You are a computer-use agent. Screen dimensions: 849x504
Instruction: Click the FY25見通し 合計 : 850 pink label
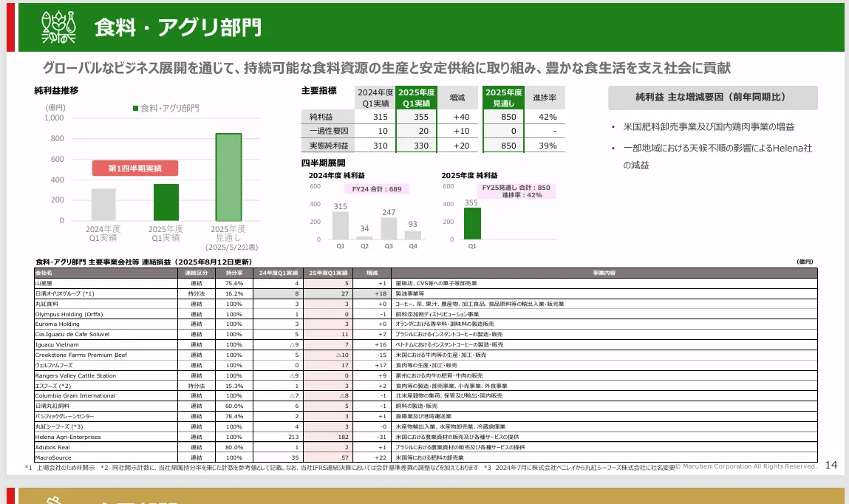tap(516, 191)
